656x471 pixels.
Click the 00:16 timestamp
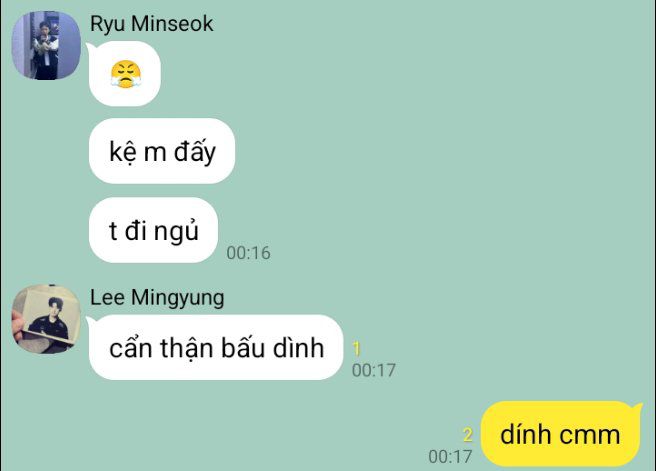tap(249, 253)
